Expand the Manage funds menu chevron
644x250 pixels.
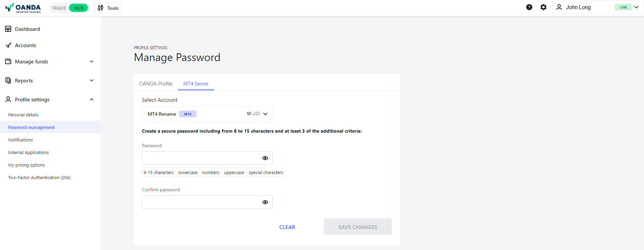click(x=91, y=61)
